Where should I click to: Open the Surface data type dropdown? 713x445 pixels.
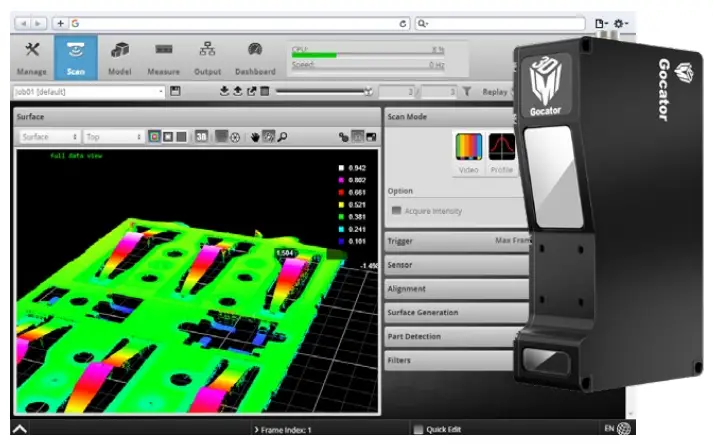click(50, 137)
